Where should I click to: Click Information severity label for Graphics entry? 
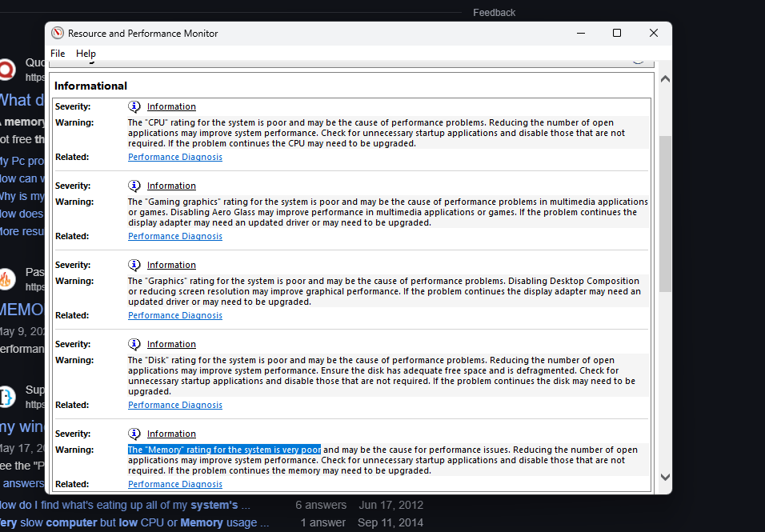coord(171,265)
